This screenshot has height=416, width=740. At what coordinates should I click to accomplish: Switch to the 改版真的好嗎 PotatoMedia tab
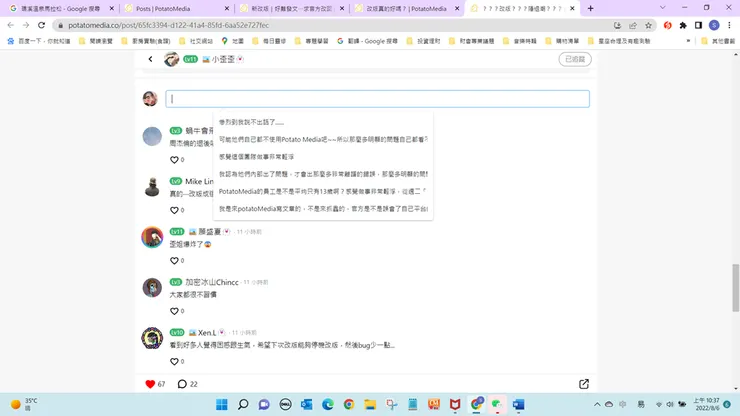pyautogui.click(x=406, y=8)
